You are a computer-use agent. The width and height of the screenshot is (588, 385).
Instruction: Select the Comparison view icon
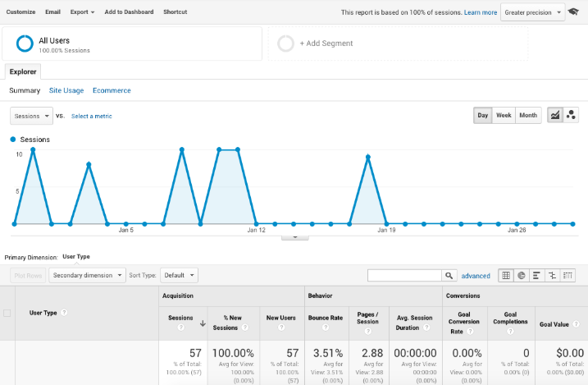tap(552, 276)
